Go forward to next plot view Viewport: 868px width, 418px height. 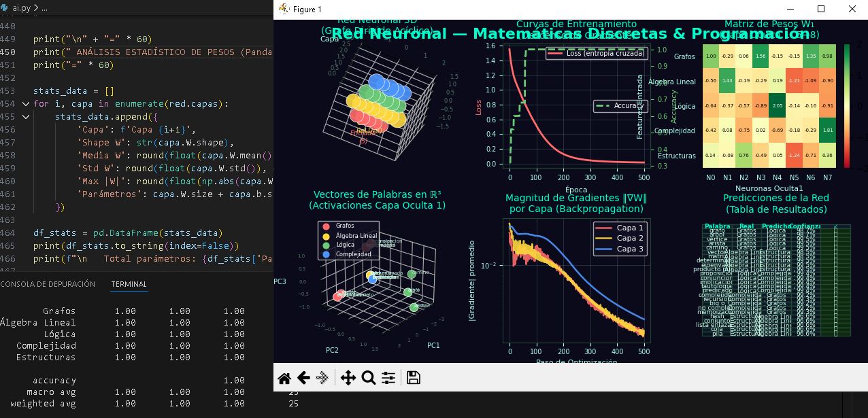point(322,379)
